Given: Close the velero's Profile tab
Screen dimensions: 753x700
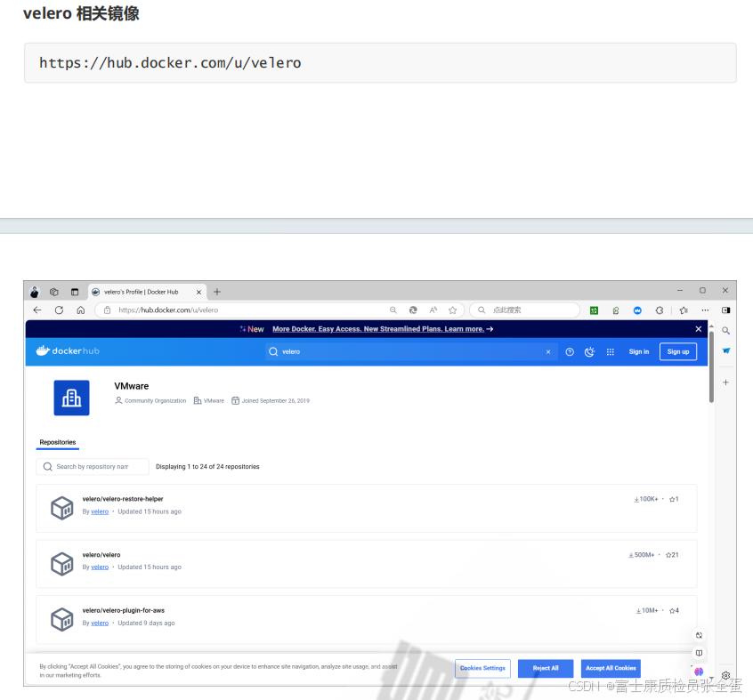Looking at the screenshot, I should point(198,293).
